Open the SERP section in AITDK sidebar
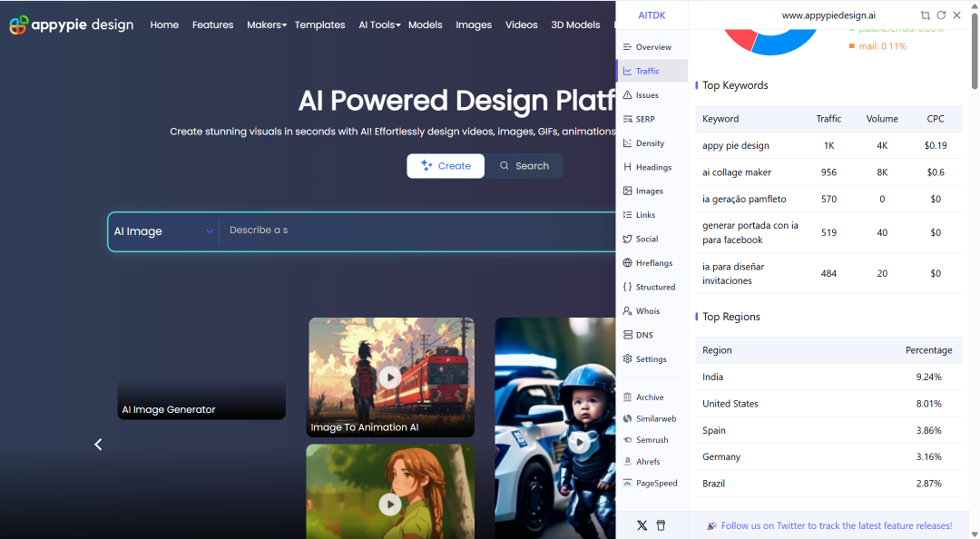Screen dimensions: 980x539 (652, 119)
